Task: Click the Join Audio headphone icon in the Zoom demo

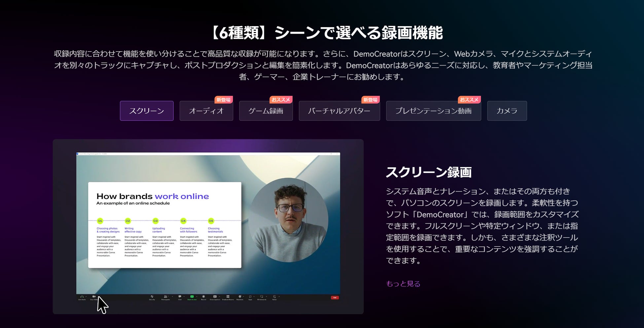Action: pyautogui.click(x=82, y=297)
